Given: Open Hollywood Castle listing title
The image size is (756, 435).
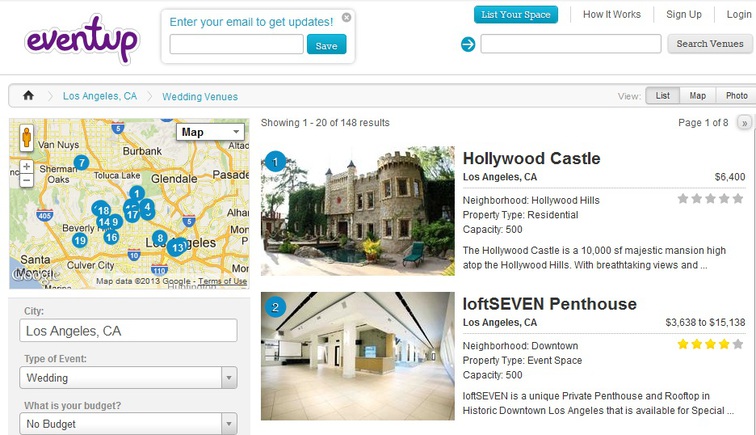Looking at the screenshot, I should pyautogui.click(x=531, y=158).
